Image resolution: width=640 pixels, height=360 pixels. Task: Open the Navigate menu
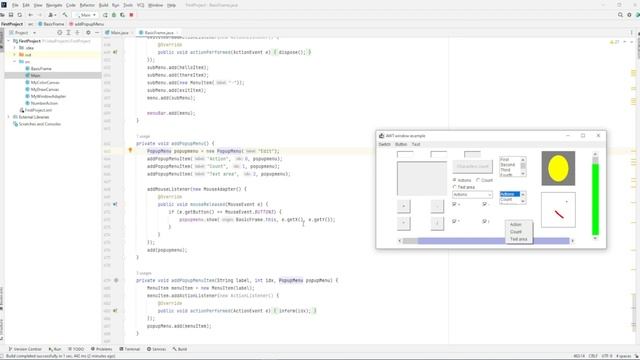click(x=54, y=5)
